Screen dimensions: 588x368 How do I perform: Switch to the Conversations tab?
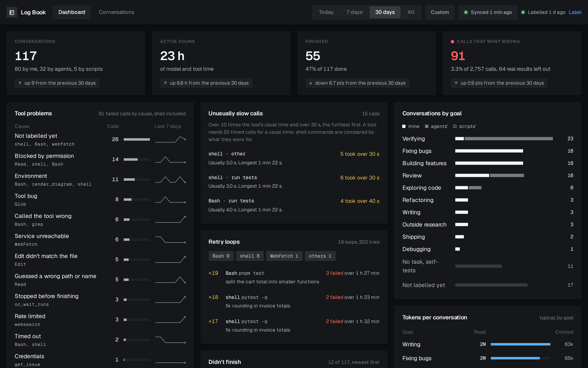pos(116,12)
